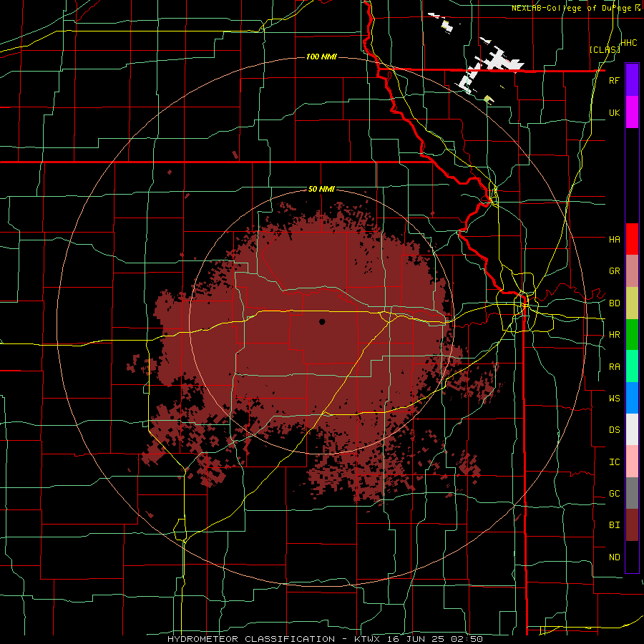Click the mint green RA swatch
This screenshot has width=644, height=644.
pyautogui.click(x=632, y=366)
